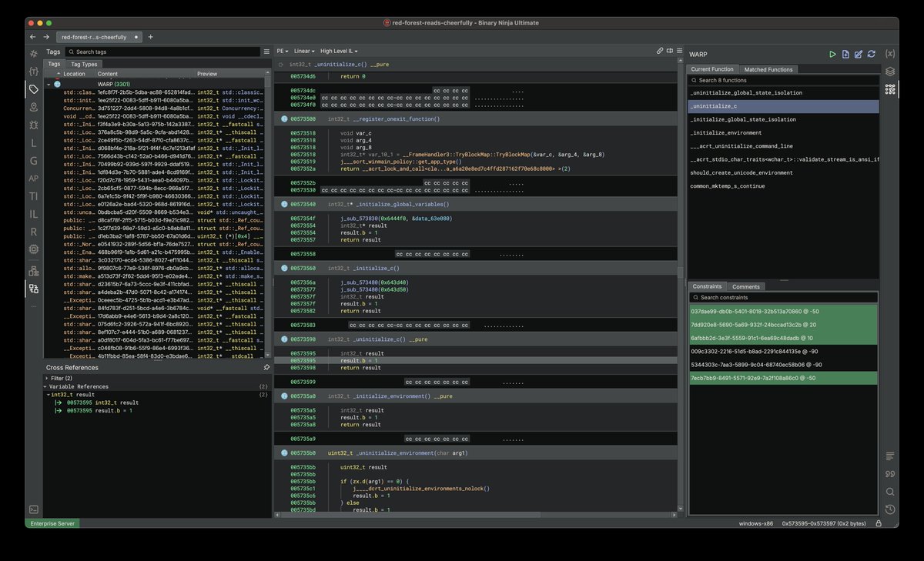Select the Tags tab
Screen dimensions: 924x561
[54, 64]
